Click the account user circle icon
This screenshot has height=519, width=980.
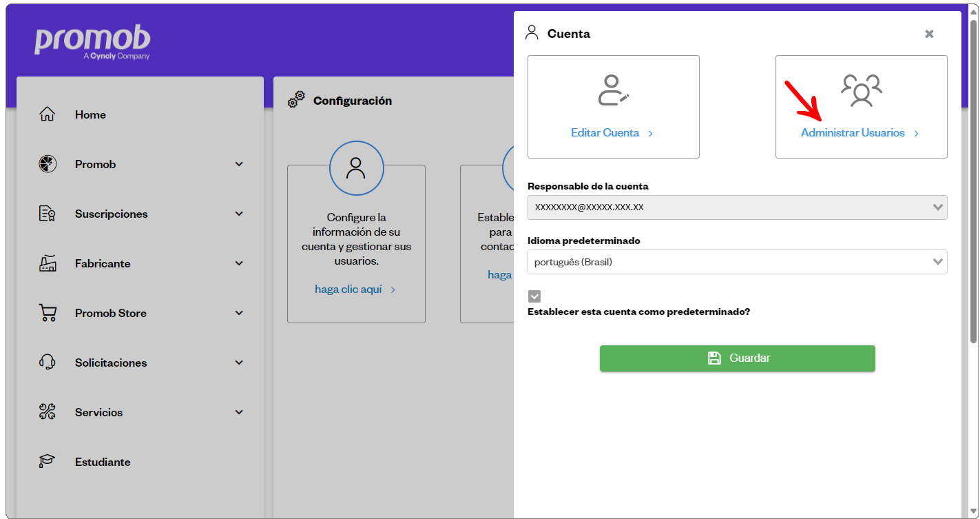pos(356,168)
